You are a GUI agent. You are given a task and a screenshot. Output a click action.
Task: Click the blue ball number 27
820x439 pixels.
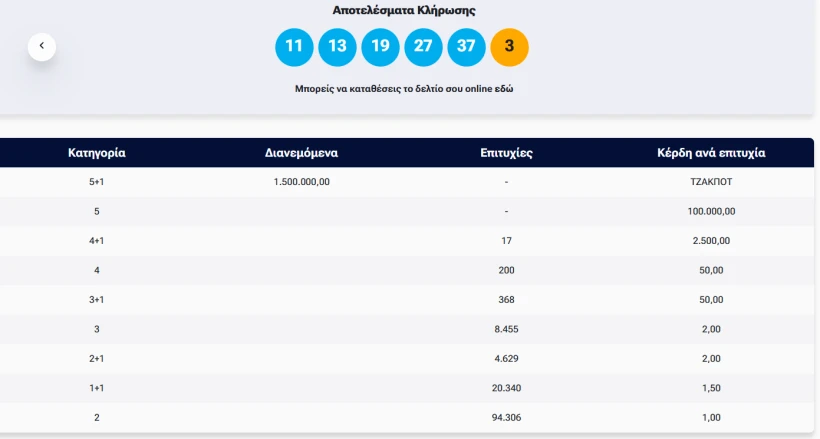click(423, 46)
